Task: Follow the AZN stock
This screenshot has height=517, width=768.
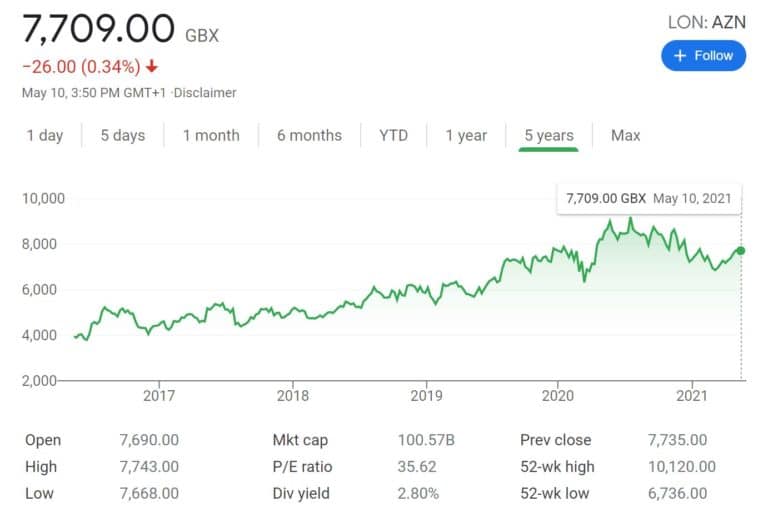Action: coord(703,56)
